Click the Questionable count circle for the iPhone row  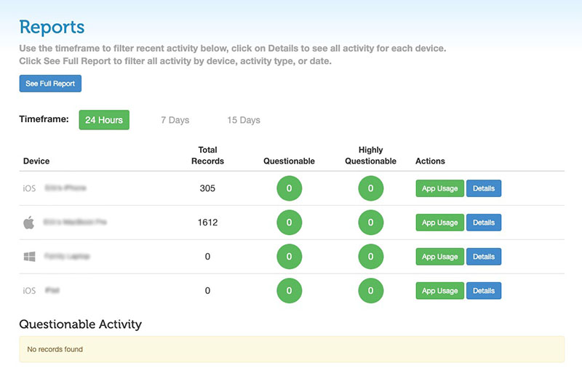click(289, 188)
